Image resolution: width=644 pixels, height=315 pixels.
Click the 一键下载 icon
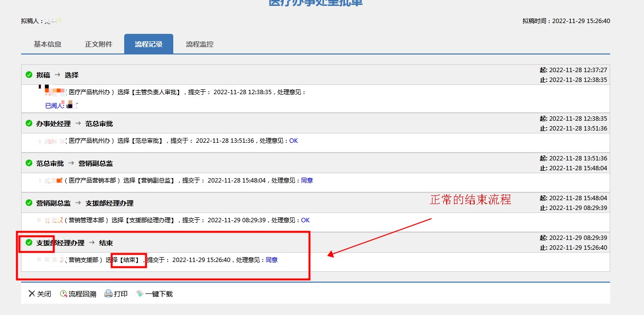(140, 294)
